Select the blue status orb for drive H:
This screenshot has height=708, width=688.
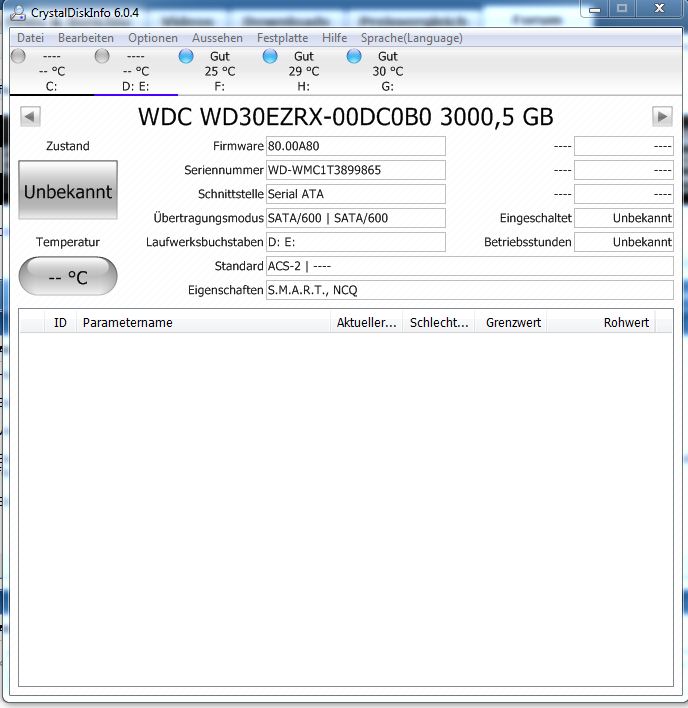(270, 56)
